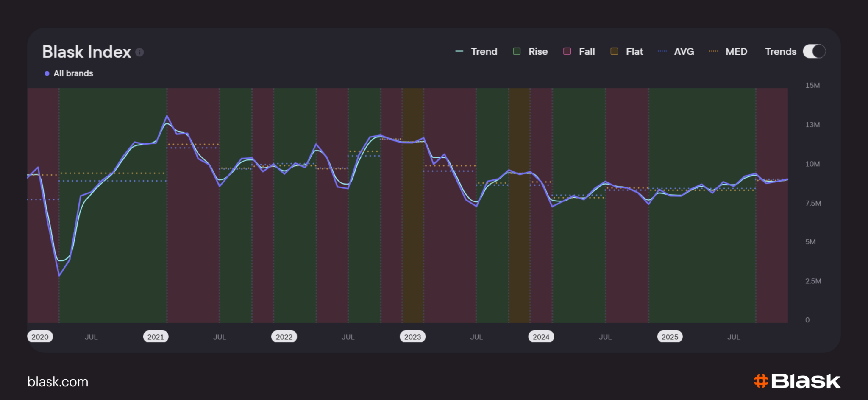The image size is (868, 400).
Task: Toggle the Trends switch off
Action: [x=814, y=51]
